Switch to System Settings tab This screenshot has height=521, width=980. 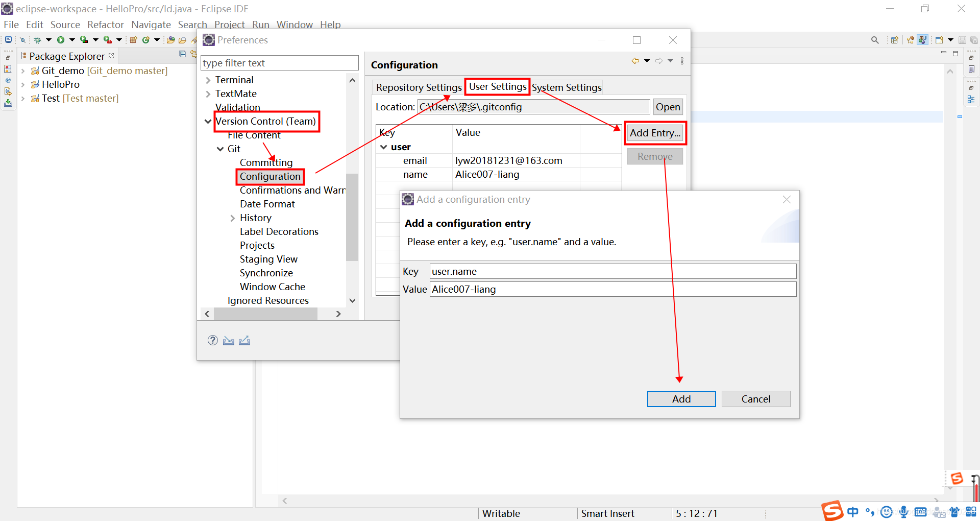point(567,87)
